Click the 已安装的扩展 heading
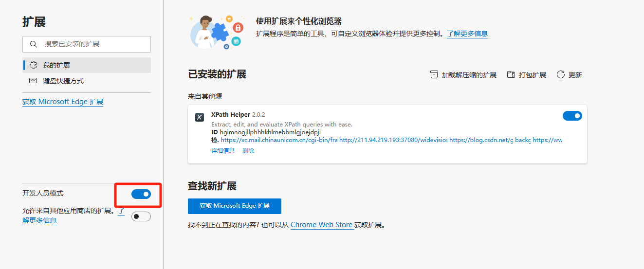The image size is (644, 269). point(217,74)
